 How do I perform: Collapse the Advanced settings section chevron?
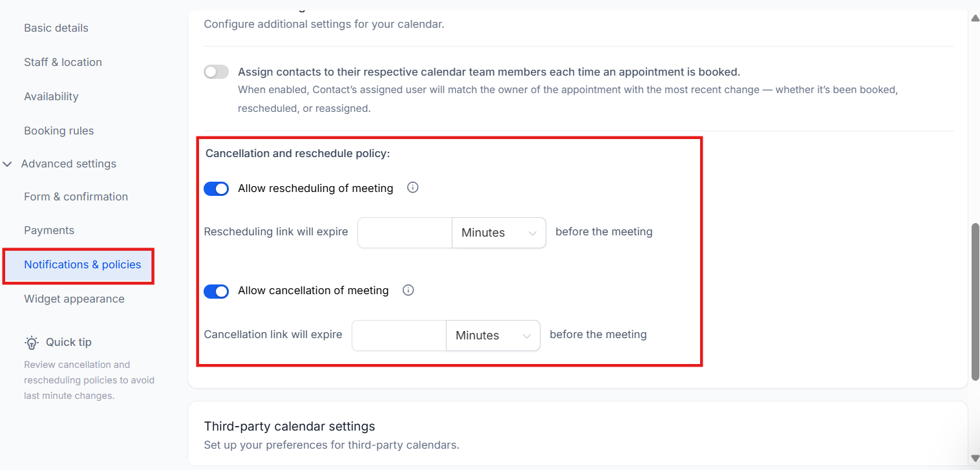click(8, 164)
